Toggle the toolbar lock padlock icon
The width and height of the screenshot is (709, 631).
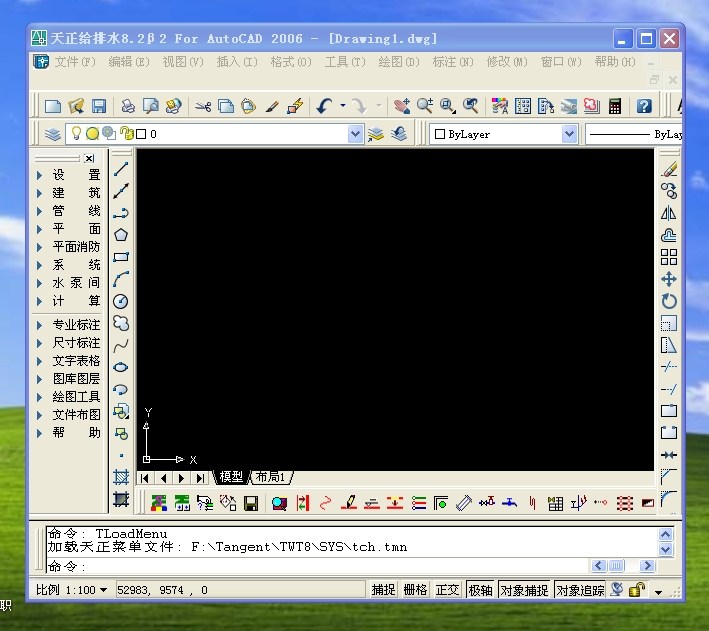[x=637, y=590]
